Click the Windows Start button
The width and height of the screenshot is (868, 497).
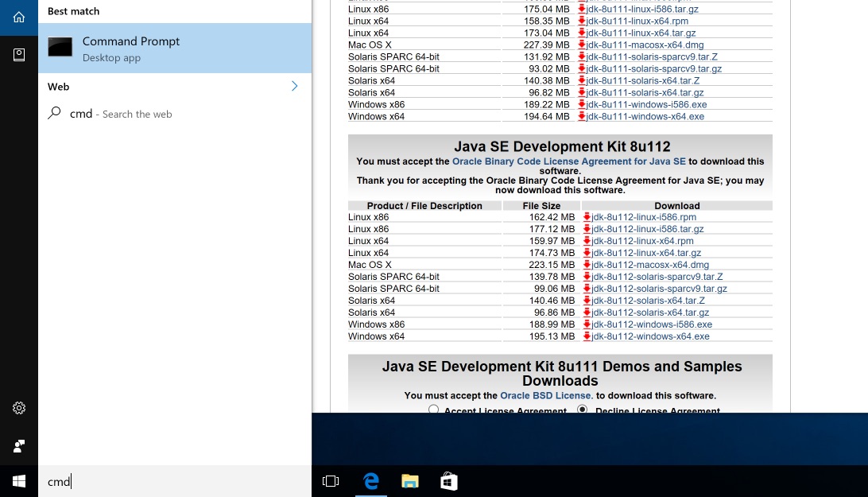[19, 481]
